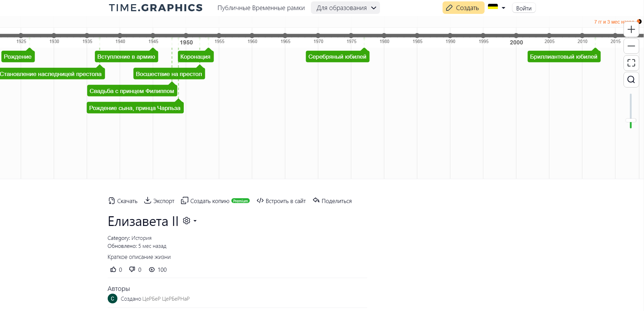Image resolution: width=644 pixels, height=311 pixels.
Task: Click Поделиться to share the timeline
Action: (332, 201)
